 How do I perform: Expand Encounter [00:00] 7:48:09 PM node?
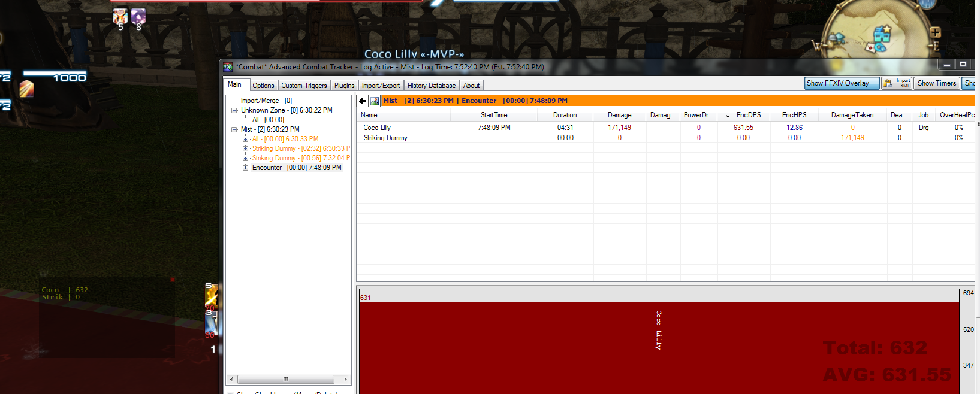(245, 168)
